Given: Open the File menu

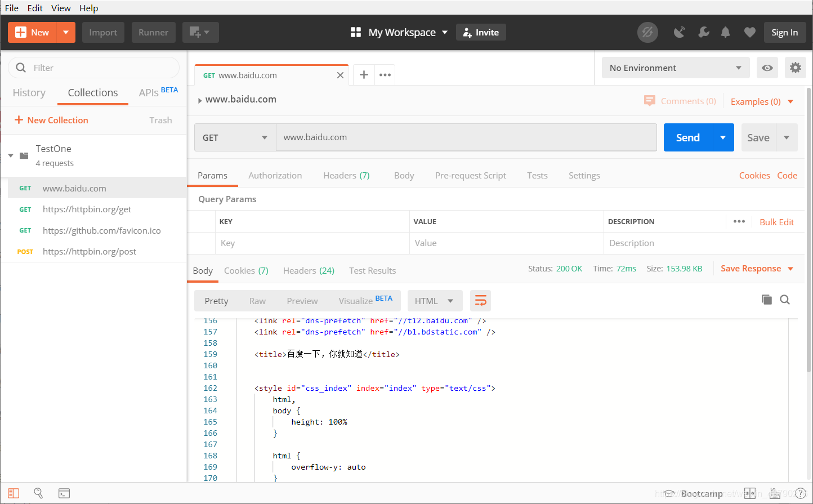Looking at the screenshot, I should point(12,8).
